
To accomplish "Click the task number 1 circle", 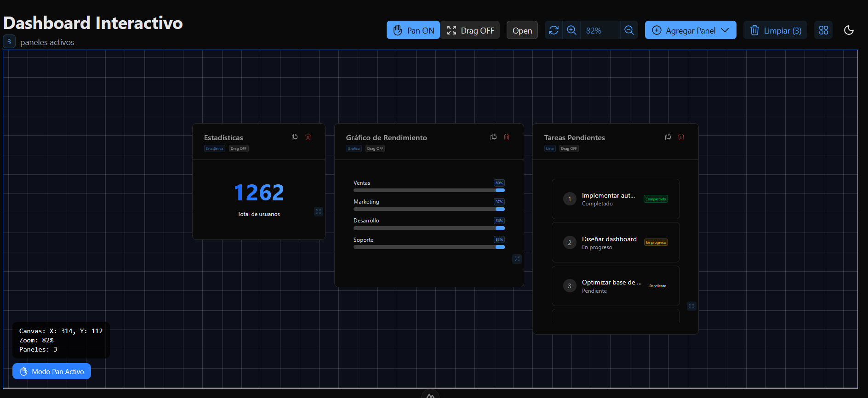I will point(570,199).
